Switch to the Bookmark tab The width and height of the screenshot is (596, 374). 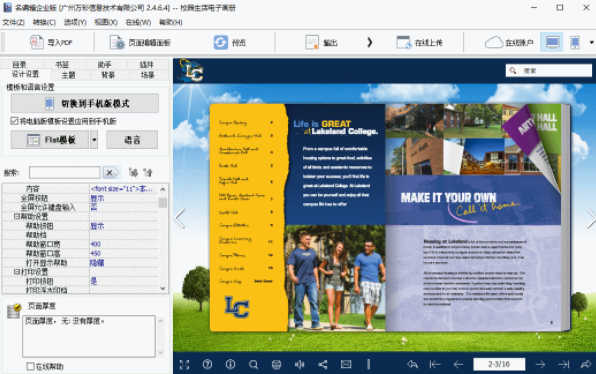click(62, 65)
